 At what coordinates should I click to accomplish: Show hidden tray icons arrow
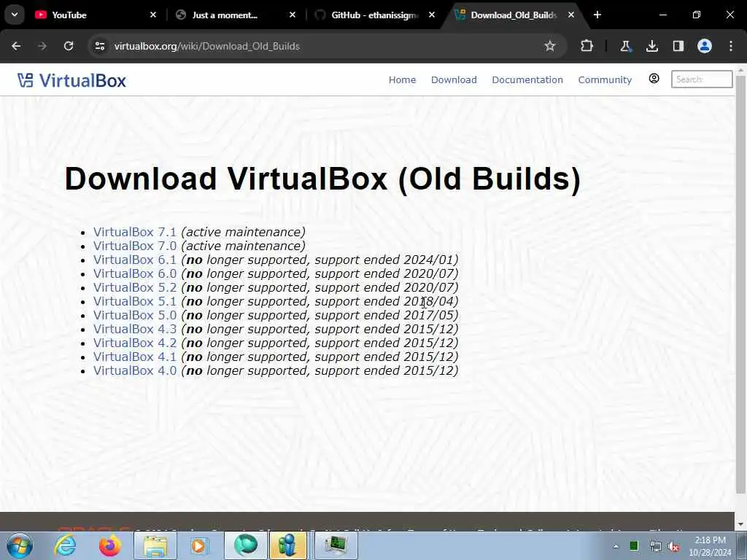pyautogui.click(x=616, y=546)
